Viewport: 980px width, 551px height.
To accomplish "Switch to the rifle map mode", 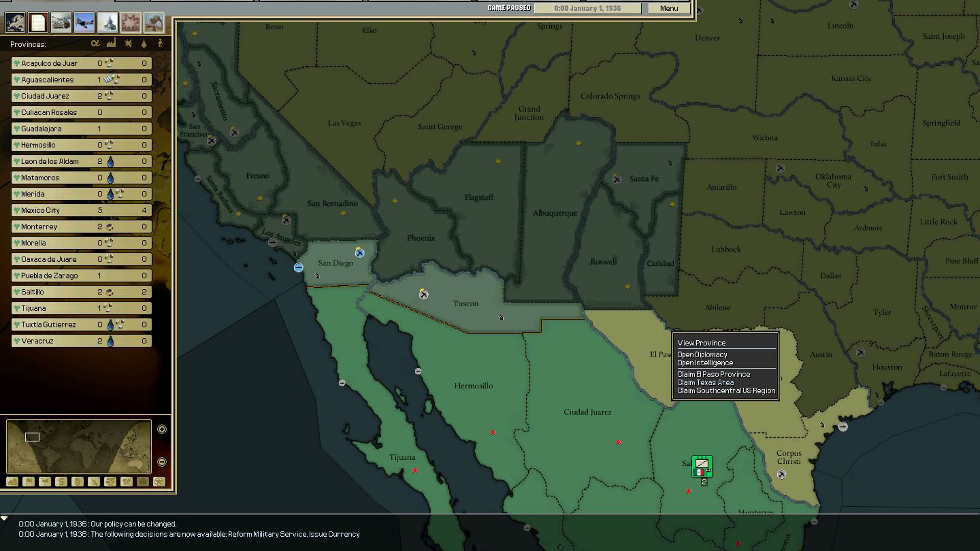I will 94,482.
